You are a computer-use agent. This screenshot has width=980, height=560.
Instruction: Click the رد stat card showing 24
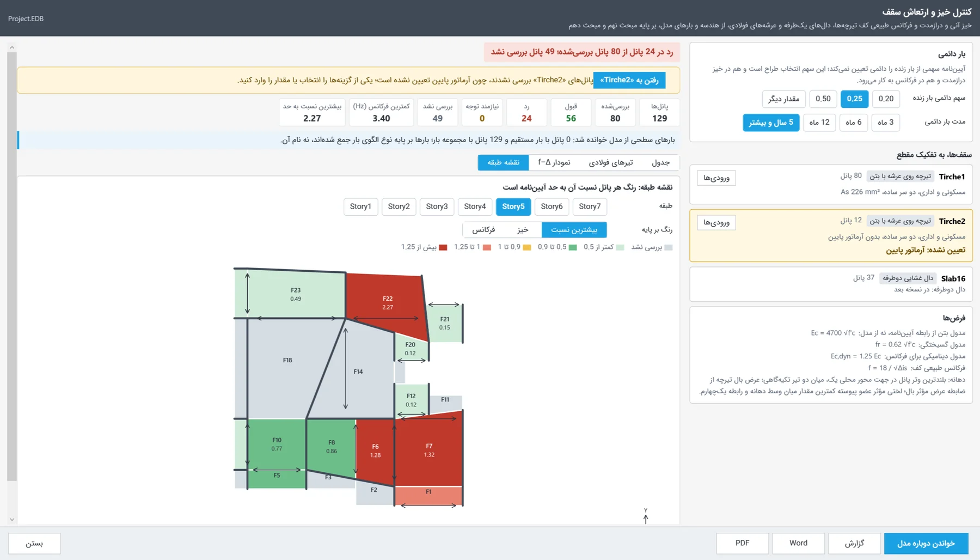click(x=526, y=112)
